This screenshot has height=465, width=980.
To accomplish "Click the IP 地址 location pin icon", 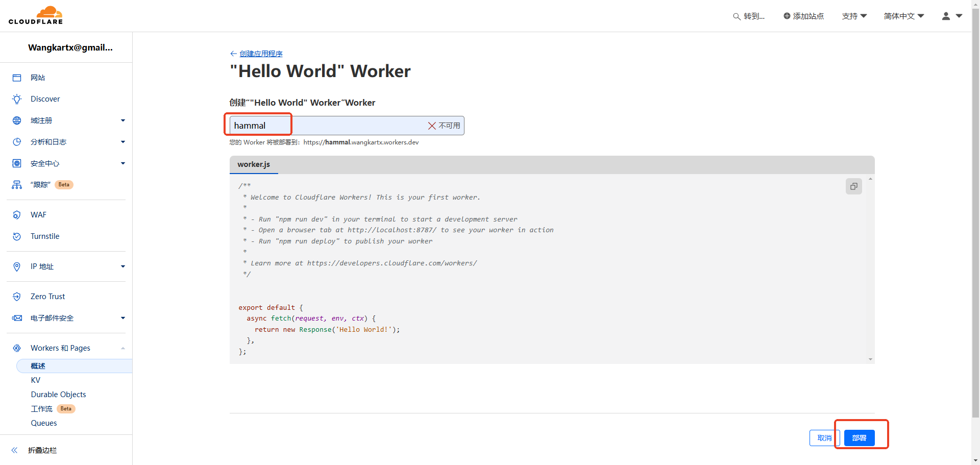I will point(17,266).
